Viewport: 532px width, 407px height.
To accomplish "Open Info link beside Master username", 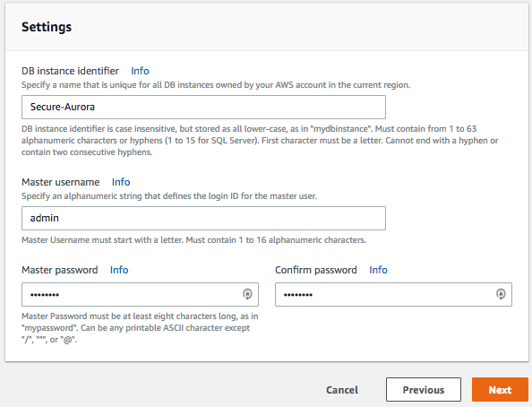I will 121,182.
